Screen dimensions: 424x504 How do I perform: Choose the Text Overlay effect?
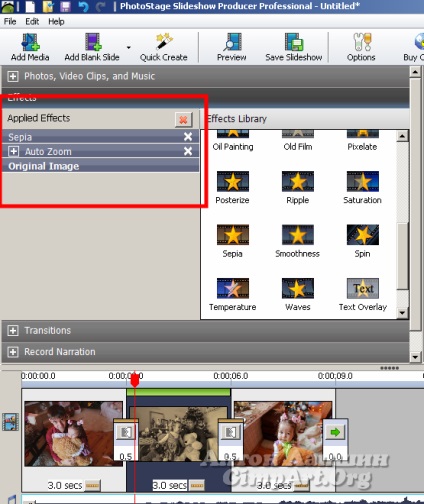pos(363,294)
